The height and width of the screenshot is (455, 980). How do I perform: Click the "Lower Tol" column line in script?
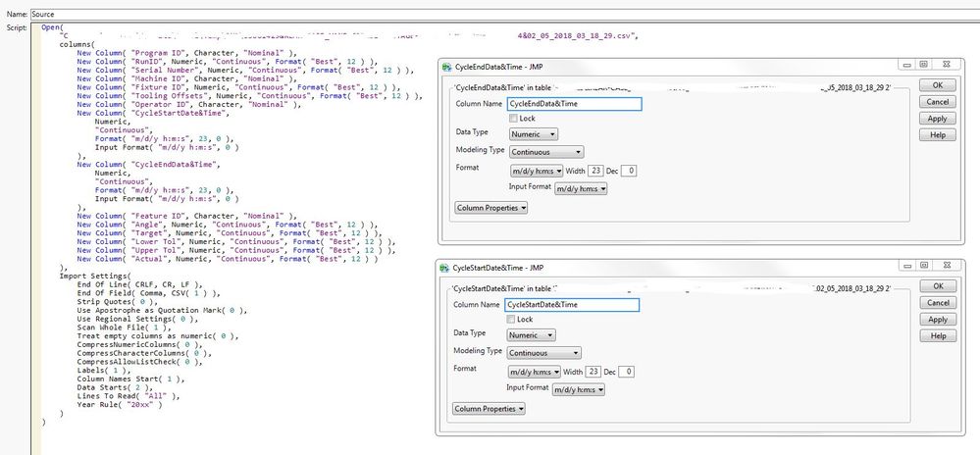236,241
